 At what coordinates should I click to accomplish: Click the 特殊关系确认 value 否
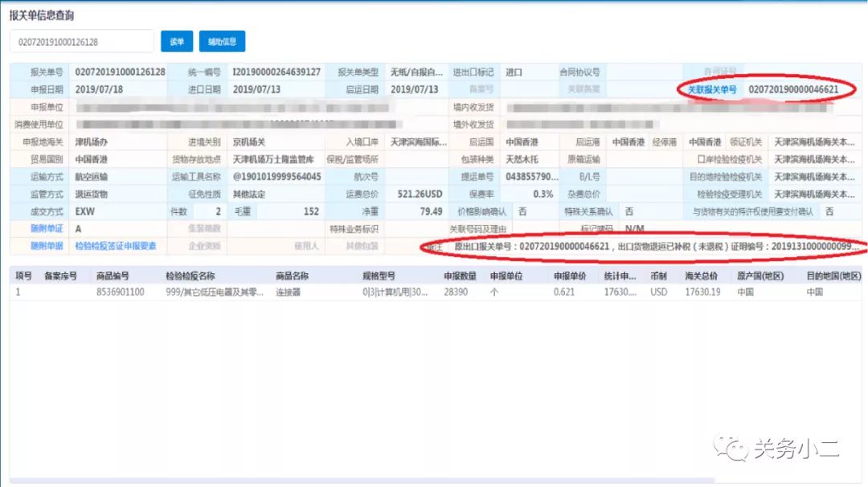pyautogui.click(x=628, y=211)
